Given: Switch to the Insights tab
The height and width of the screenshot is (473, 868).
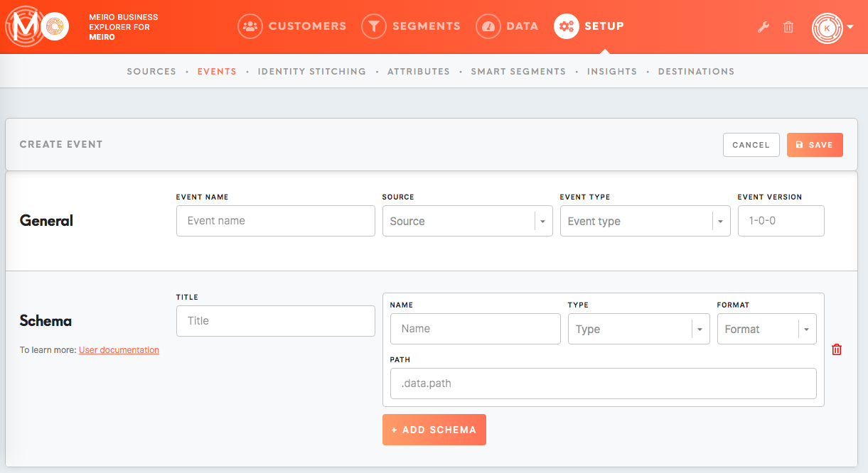Looking at the screenshot, I should point(612,72).
